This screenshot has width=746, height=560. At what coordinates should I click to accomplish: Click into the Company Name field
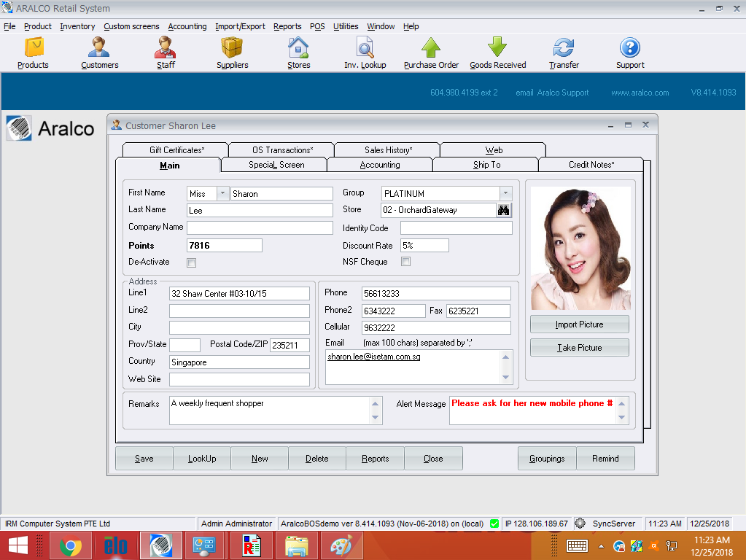(260, 228)
